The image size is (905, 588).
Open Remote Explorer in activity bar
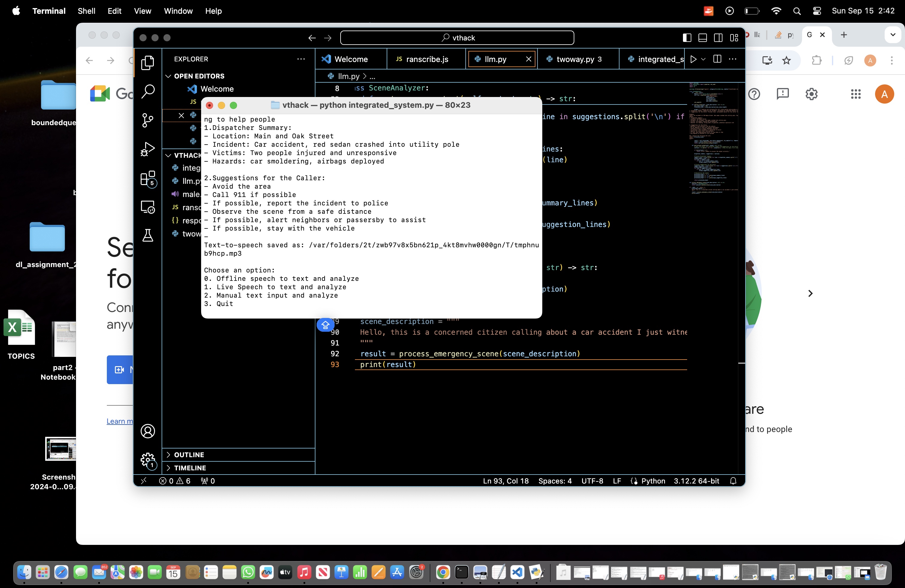click(x=148, y=207)
